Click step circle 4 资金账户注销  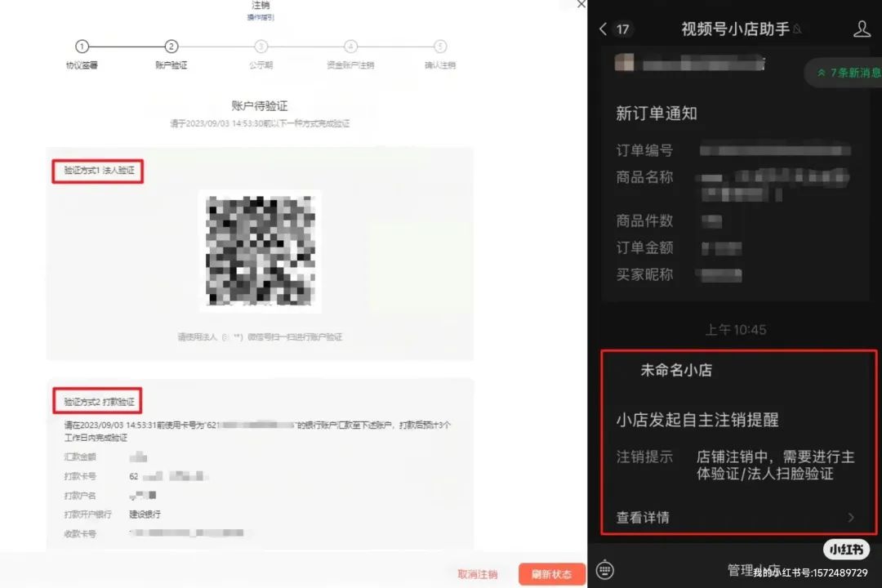pos(350,47)
